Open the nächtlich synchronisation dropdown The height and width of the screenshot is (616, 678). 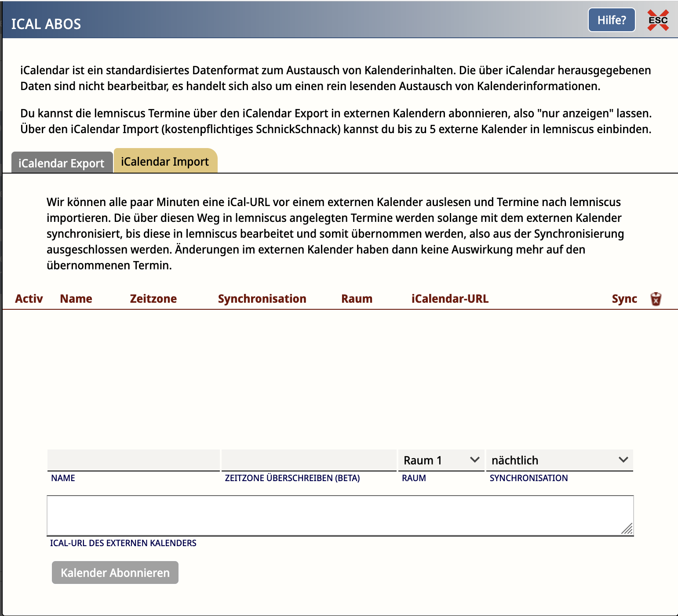[x=560, y=460]
